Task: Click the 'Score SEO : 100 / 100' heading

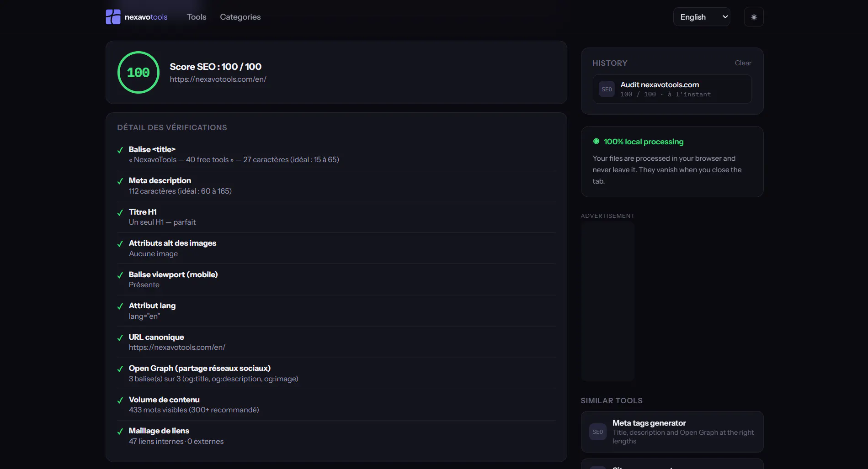Action: coord(215,67)
